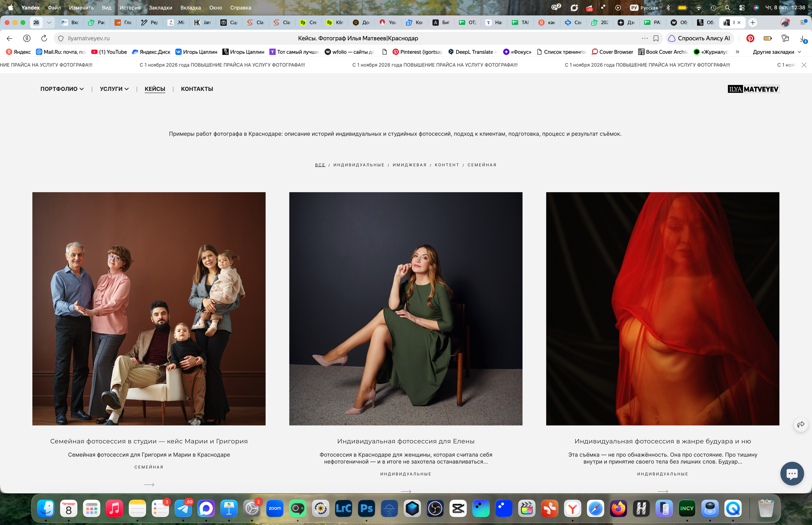This screenshot has width=812, height=525.
Task: Open Telegram in the dock
Action: click(x=183, y=509)
